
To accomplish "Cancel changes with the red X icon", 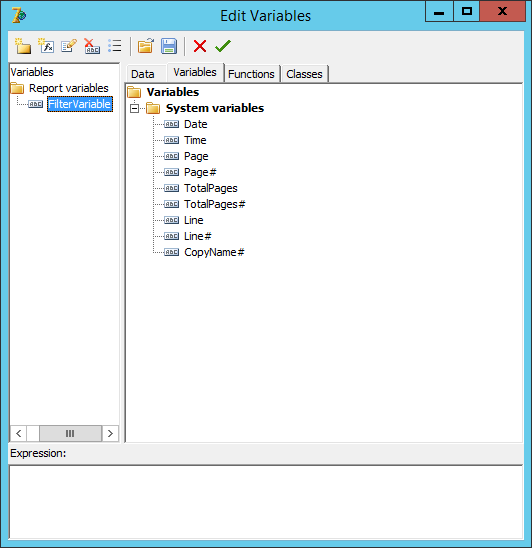I will coord(200,46).
